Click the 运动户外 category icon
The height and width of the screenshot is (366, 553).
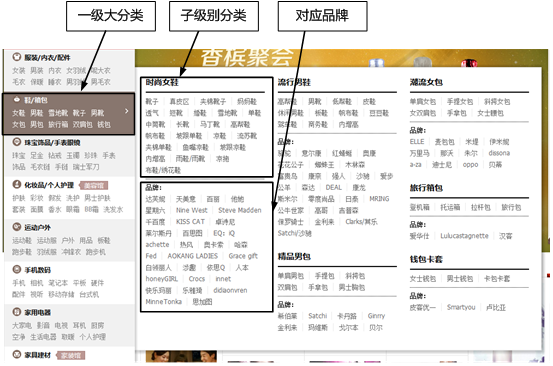[17, 227]
